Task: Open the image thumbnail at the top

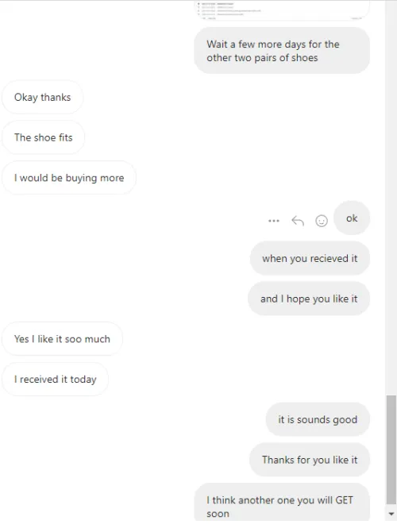Action: [282, 10]
